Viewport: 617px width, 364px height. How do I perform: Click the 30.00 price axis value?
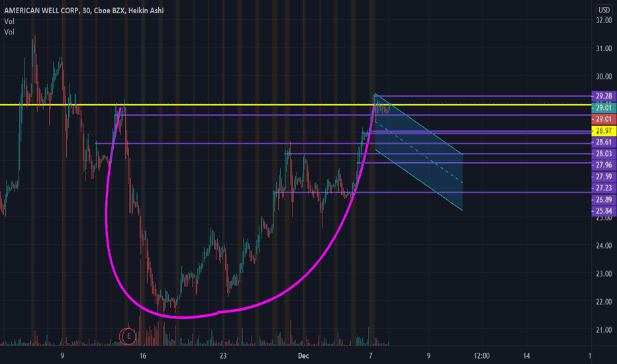(x=604, y=76)
